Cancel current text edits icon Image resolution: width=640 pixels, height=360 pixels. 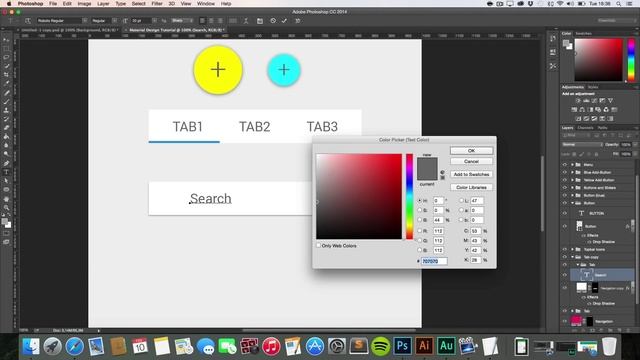tap(273, 20)
